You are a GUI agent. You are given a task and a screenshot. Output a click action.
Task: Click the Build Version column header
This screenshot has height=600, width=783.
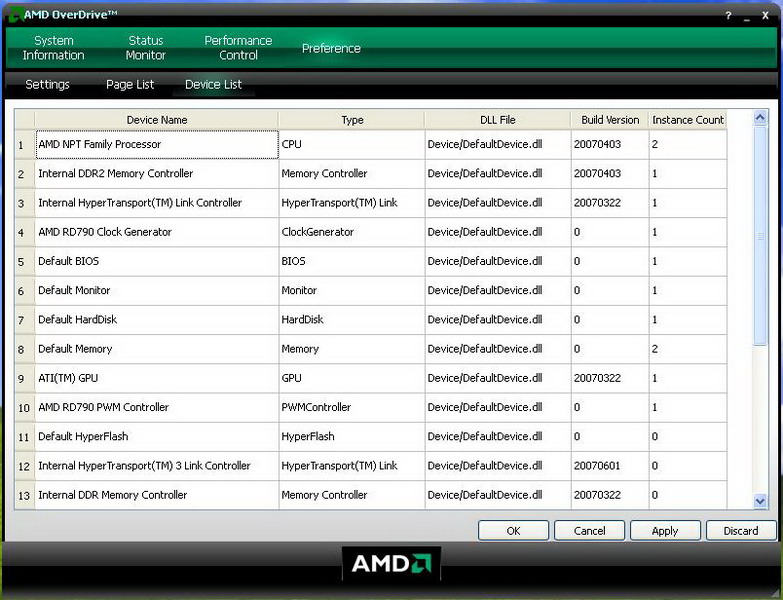[x=610, y=120]
